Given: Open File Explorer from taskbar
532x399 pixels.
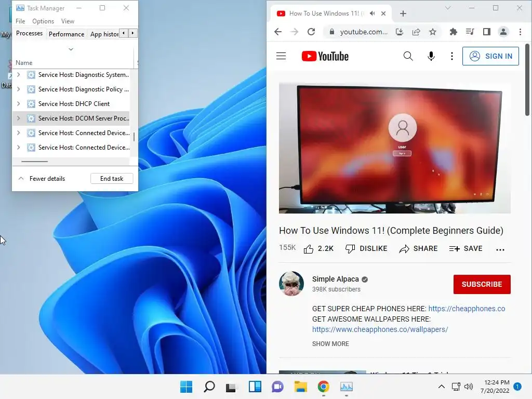Looking at the screenshot, I should coord(301,387).
